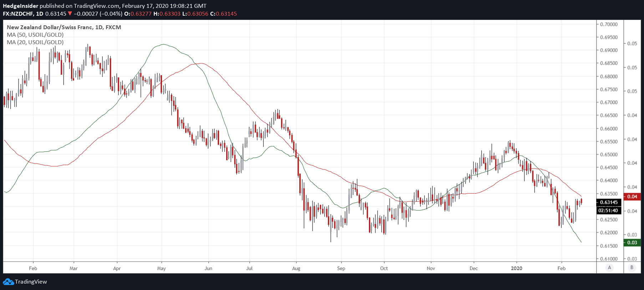This screenshot has width=644, height=290.
Task: Click the red 0.04 moving average label
Action: [x=632, y=197]
